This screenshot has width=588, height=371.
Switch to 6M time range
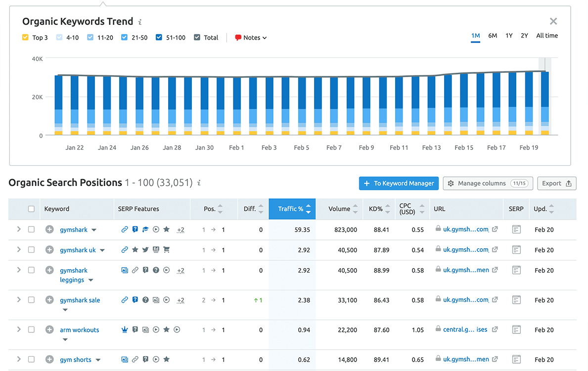click(x=493, y=36)
